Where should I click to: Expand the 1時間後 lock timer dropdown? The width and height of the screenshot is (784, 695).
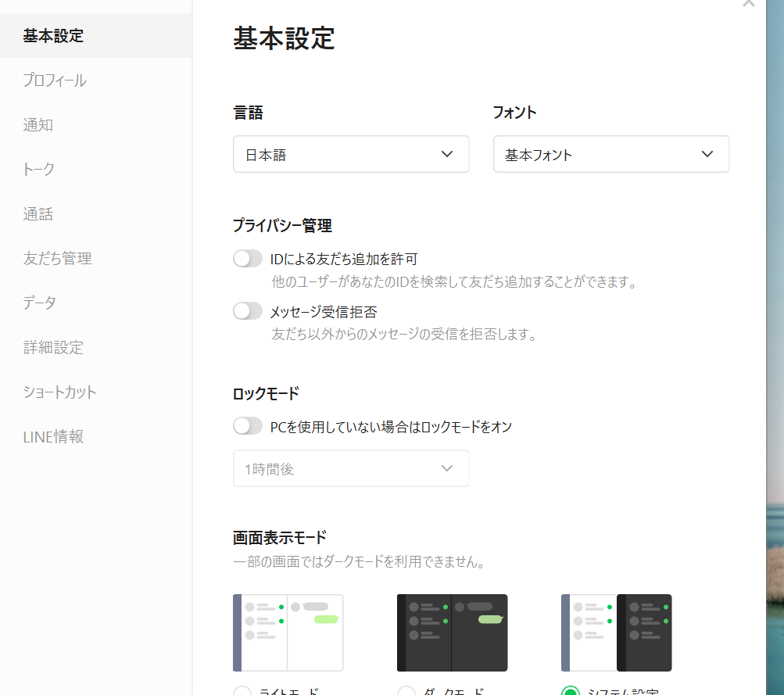coord(351,468)
